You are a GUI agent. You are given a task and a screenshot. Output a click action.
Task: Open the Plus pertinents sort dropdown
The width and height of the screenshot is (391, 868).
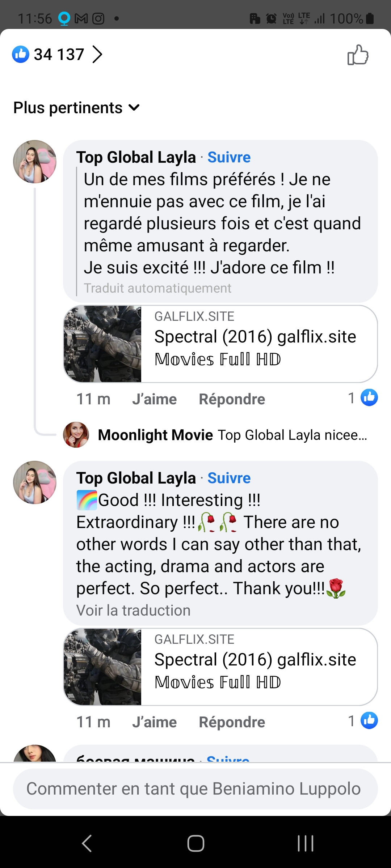click(76, 108)
